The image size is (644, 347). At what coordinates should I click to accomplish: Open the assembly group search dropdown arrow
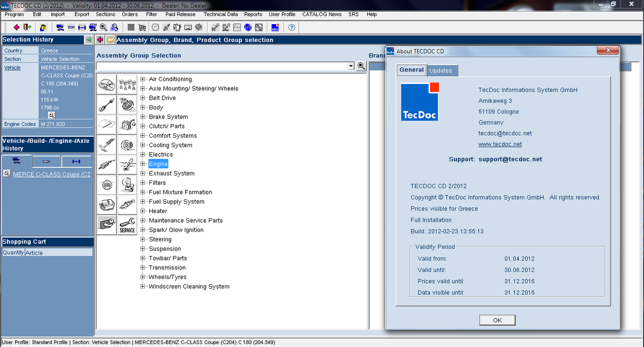click(x=351, y=66)
